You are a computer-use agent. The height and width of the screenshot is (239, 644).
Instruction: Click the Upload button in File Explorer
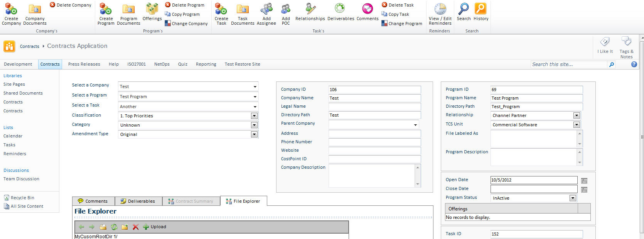[x=155, y=227]
